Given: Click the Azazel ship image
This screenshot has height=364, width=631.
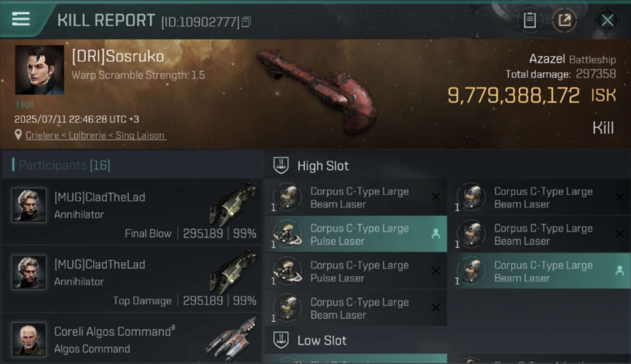Looking at the screenshot, I should click(x=316, y=90).
